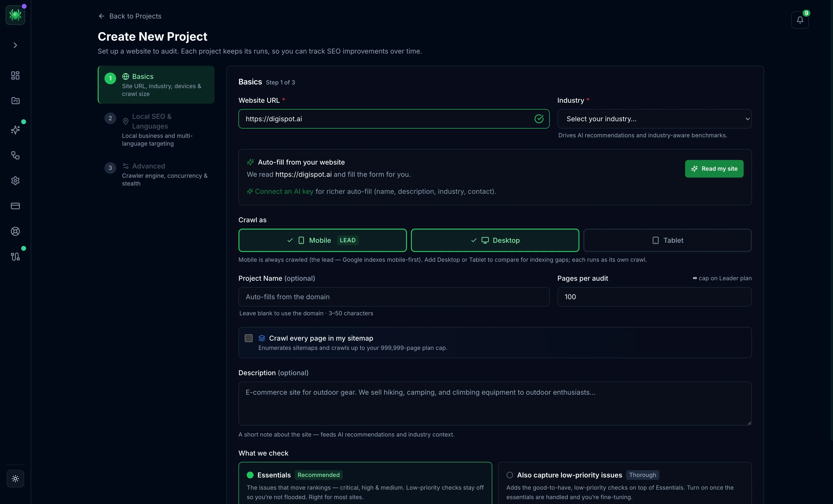The width and height of the screenshot is (833, 504).
Task: Click the Read my site button
Action: [714, 169]
